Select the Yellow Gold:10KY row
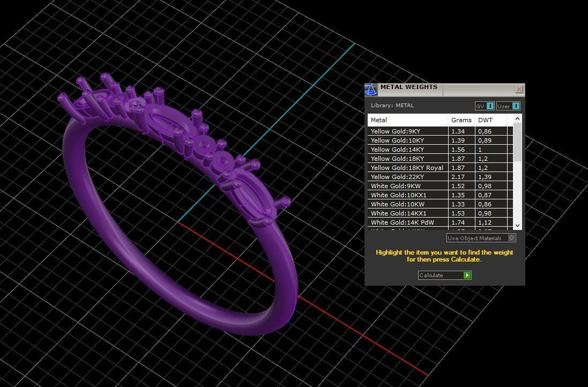The image size is (588, 387). 440,140
